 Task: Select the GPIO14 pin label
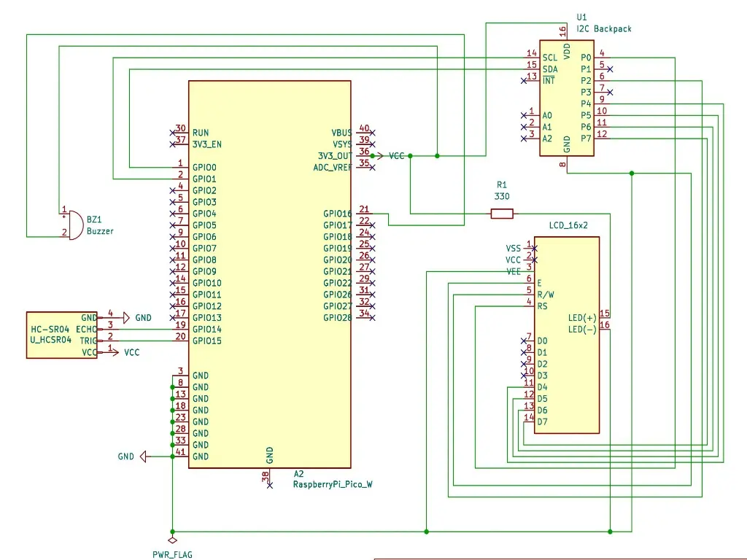coord(206,329)
